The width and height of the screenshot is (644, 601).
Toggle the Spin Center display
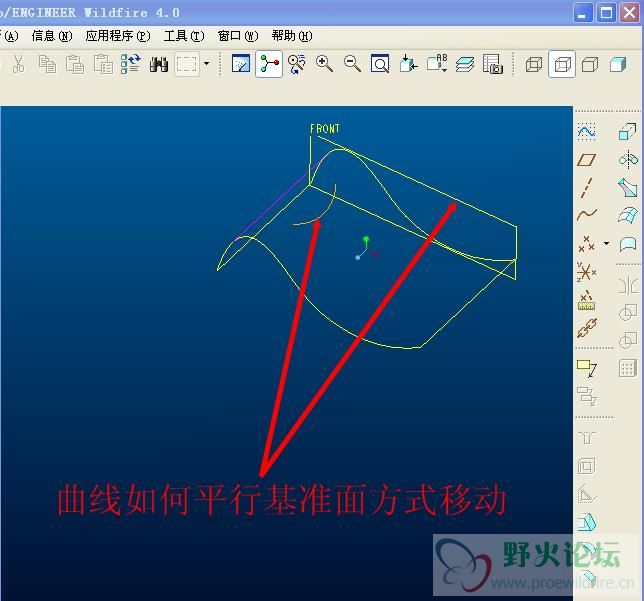269,64
